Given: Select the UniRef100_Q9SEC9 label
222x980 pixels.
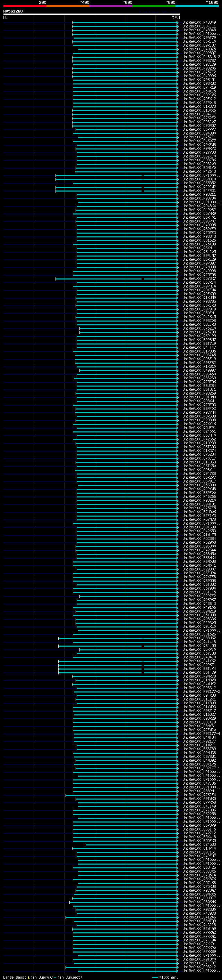Looking at the screenshot, I should (x=199, y=64).
